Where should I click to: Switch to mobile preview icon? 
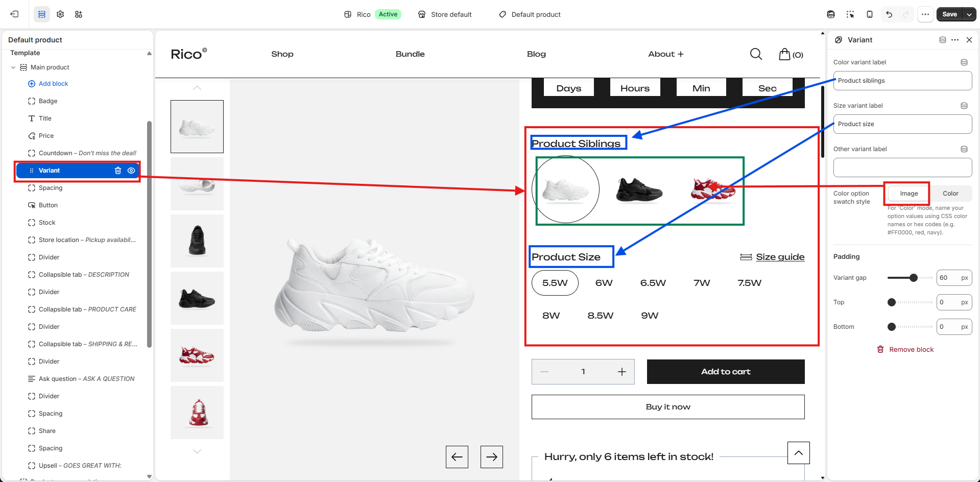tap(870, 14)
